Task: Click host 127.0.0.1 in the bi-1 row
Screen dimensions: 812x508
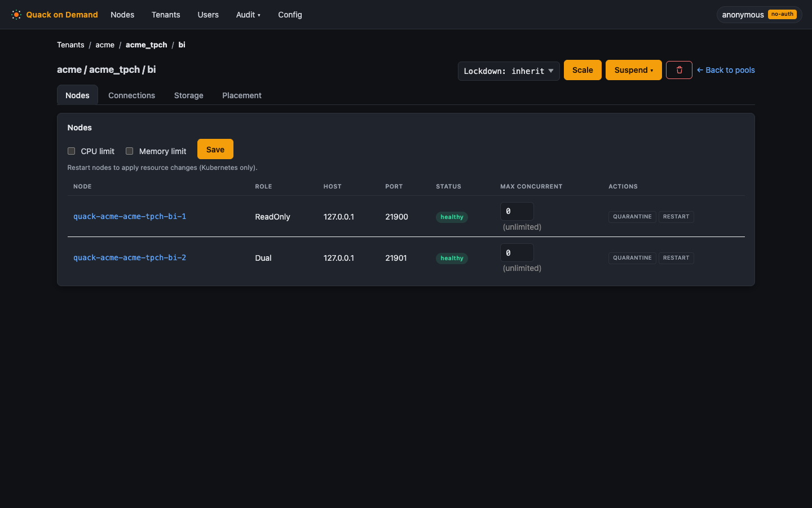Action: [x=339, y=217]
